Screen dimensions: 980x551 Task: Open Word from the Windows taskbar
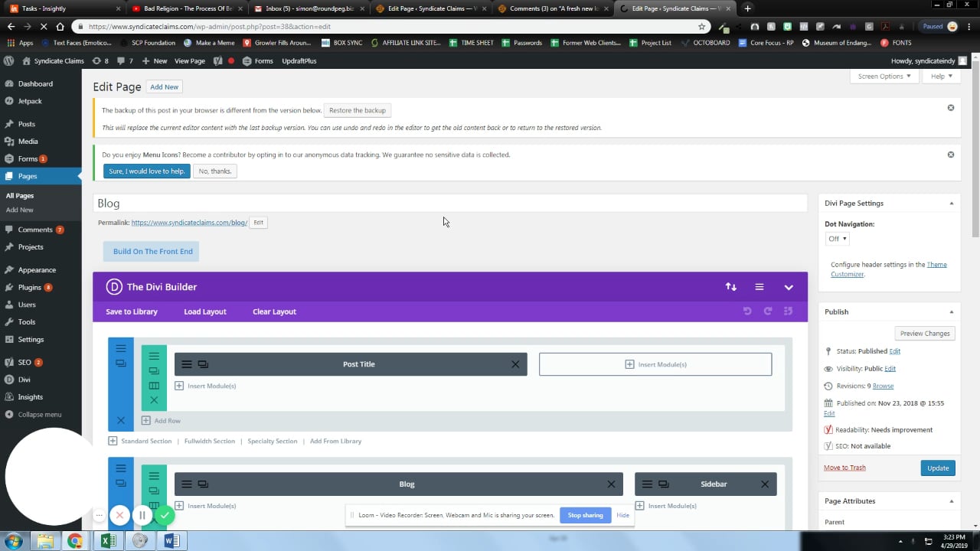coord(171,541)
